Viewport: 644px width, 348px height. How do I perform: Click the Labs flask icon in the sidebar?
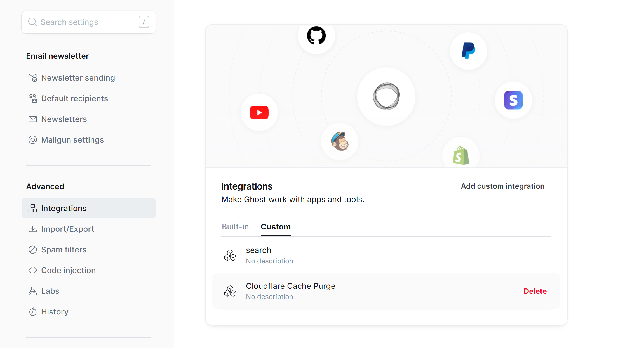tap(33, 291)
